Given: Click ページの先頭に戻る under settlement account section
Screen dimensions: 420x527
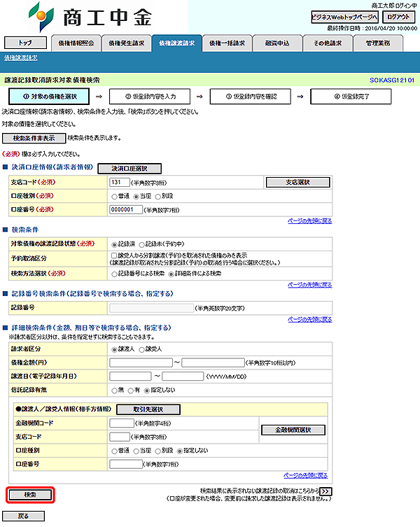Looking at the screenshot, I should [x=310, y=221].
